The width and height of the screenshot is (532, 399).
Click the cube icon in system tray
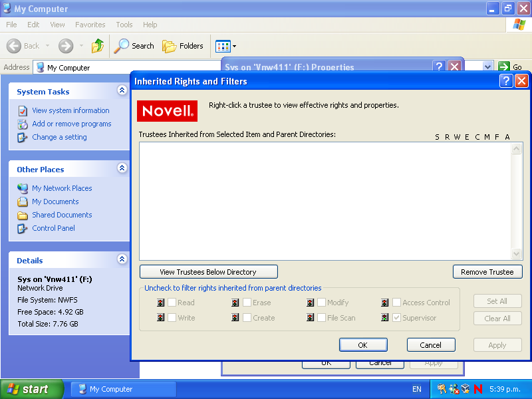click(465, 389)
